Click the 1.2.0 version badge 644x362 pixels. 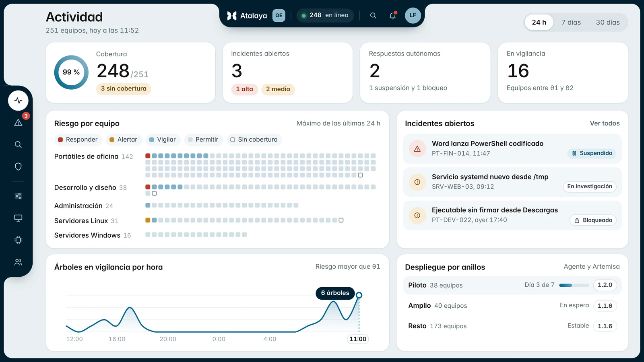click(605, 285)
